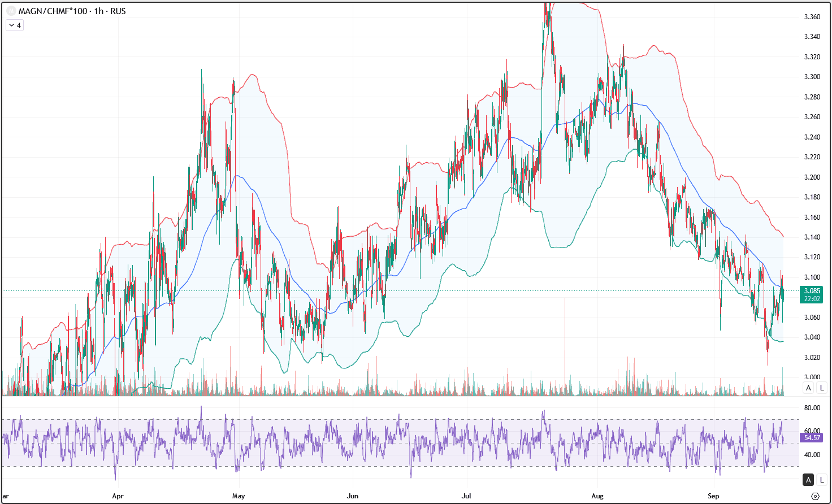832x504 pixels.
Task: Click the Sep label on time axis
Action: (713, 496)
